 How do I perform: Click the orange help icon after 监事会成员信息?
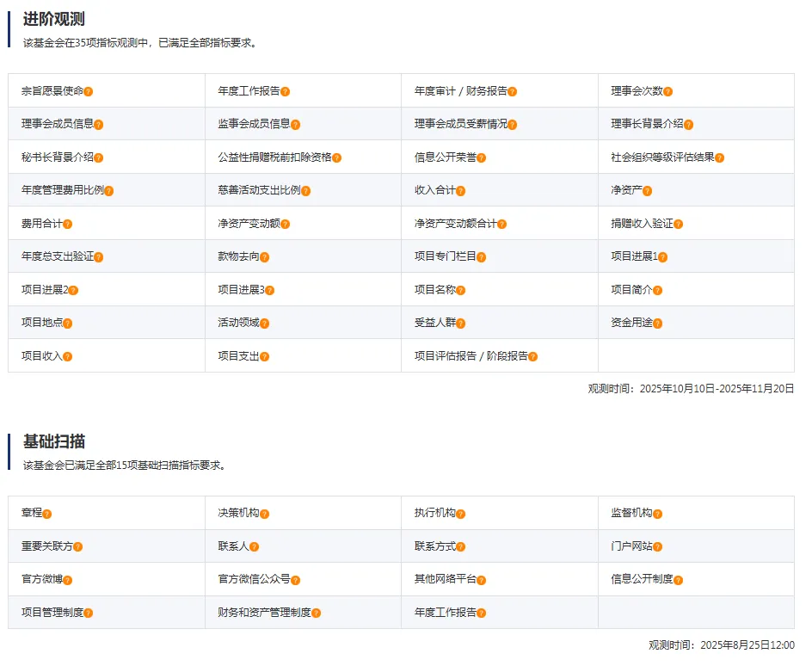click(x=295, y=125)
